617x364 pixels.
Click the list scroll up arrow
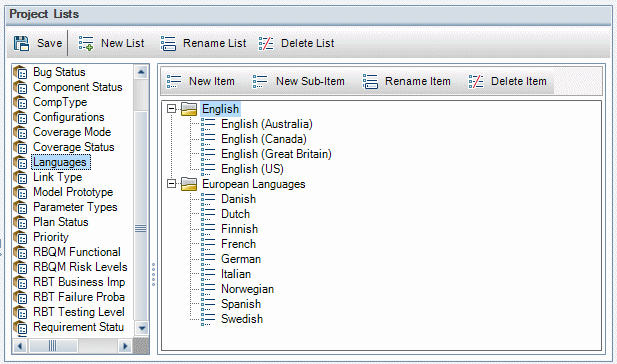click(141, 72)
